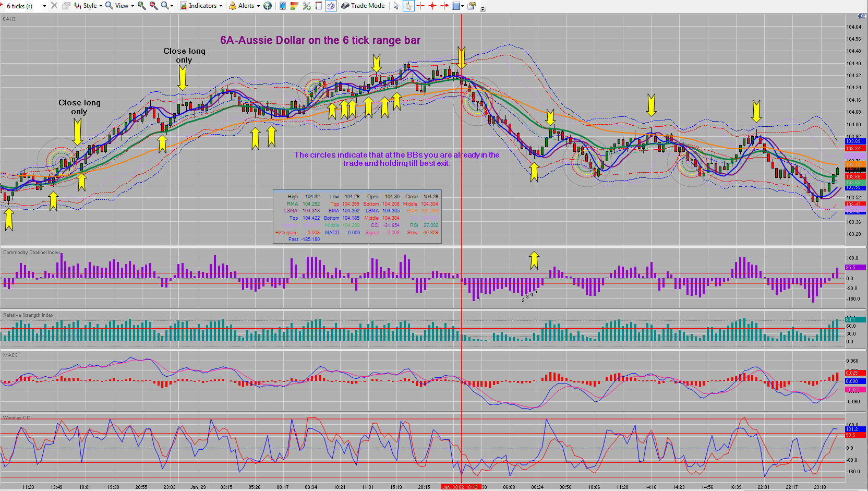The image size is (868, 491).
Task: Click the 103.84 red price marker
Action: coord(855,149)
